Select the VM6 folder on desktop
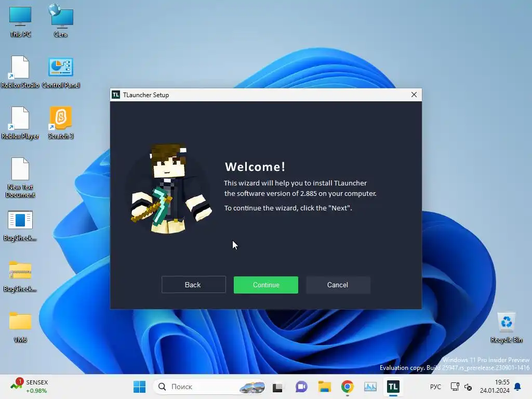Viewport: 532px width, 399px height. pyautogui.click(x=20, y=327)
